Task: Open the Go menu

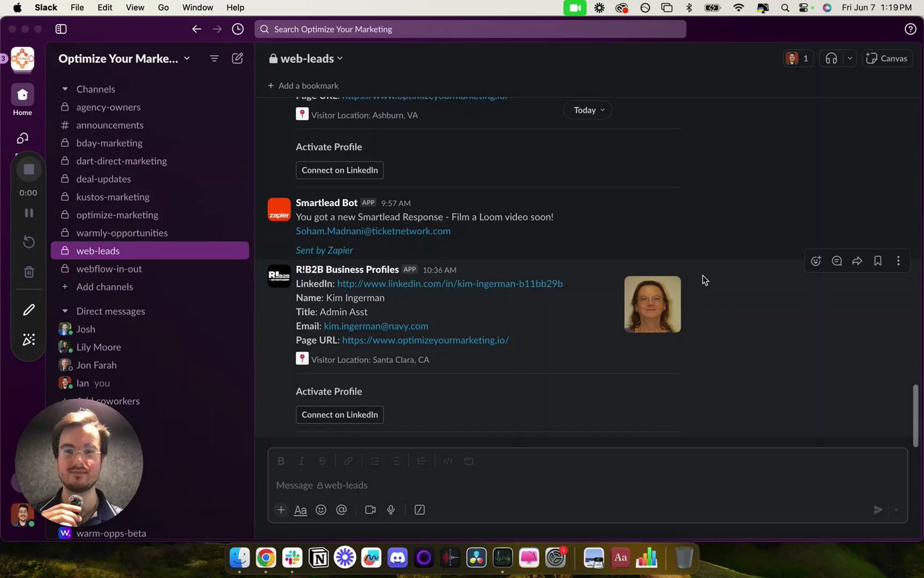Action: click(163, 7)
